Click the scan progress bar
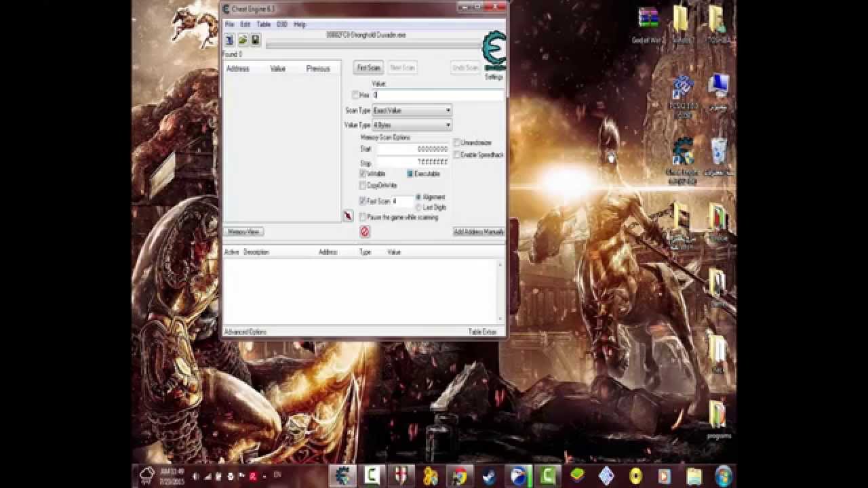Image resolution: width=868 pixels, height=488 pixels. pos(373,45)
